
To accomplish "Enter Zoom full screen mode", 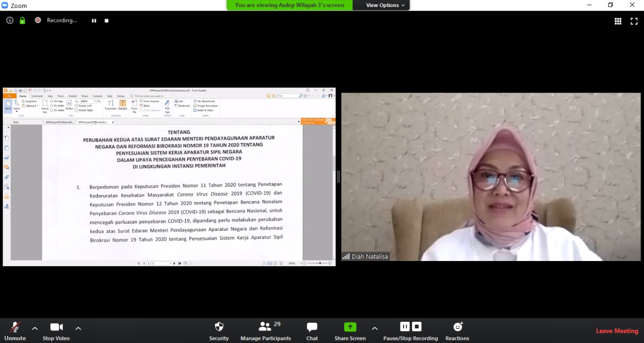I will point(634,21).
